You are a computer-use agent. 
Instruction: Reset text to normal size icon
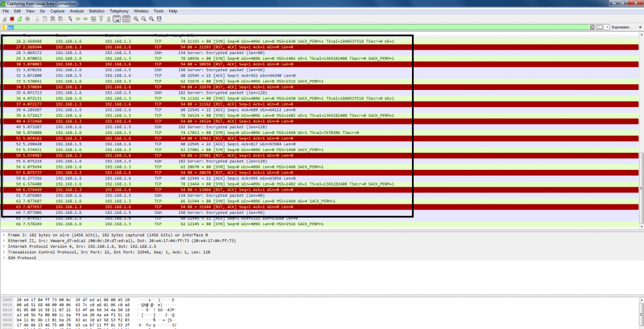click(151, 19)
